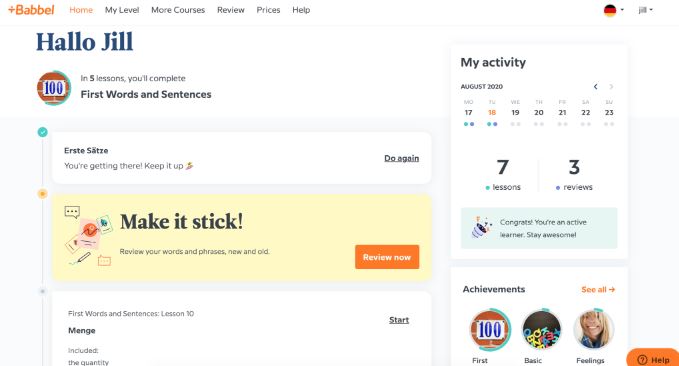Click the Menge lesson title

[82, 330]
